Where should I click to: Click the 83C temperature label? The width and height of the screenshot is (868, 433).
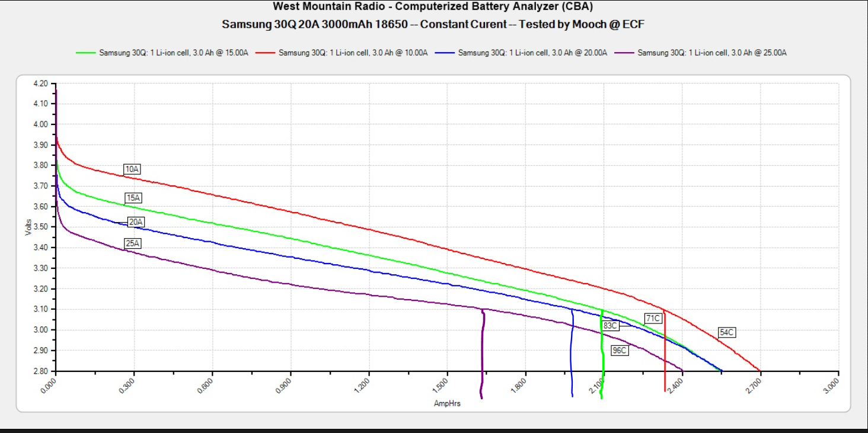(610, 326)
